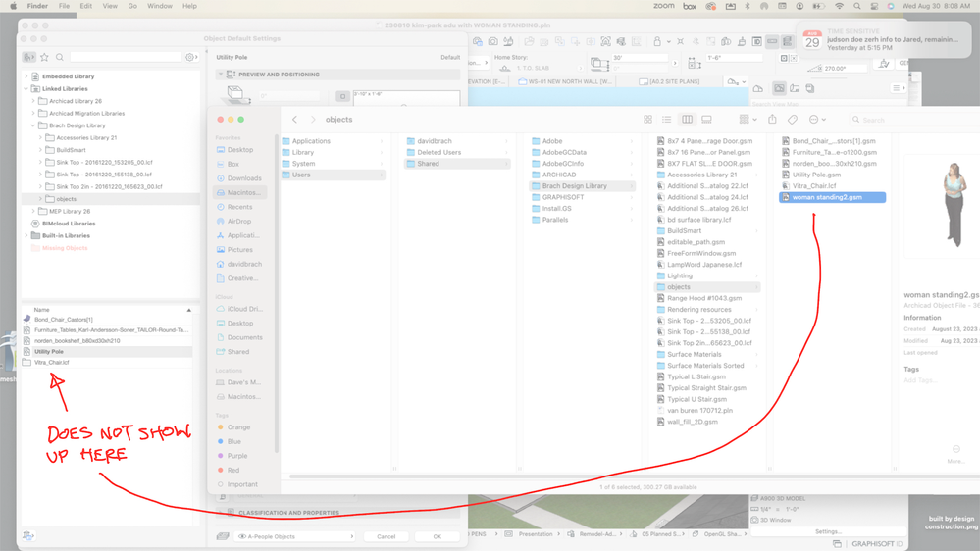Select the Red tag in Finder sidebar

(x=233, y=470)
